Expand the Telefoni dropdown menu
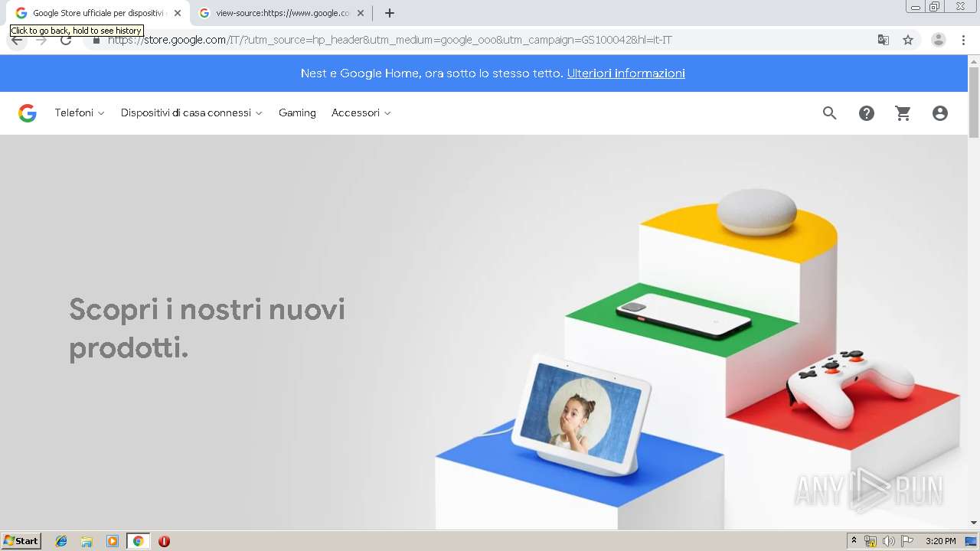This screenshot has height=551, width=980. tap(80, 113)
